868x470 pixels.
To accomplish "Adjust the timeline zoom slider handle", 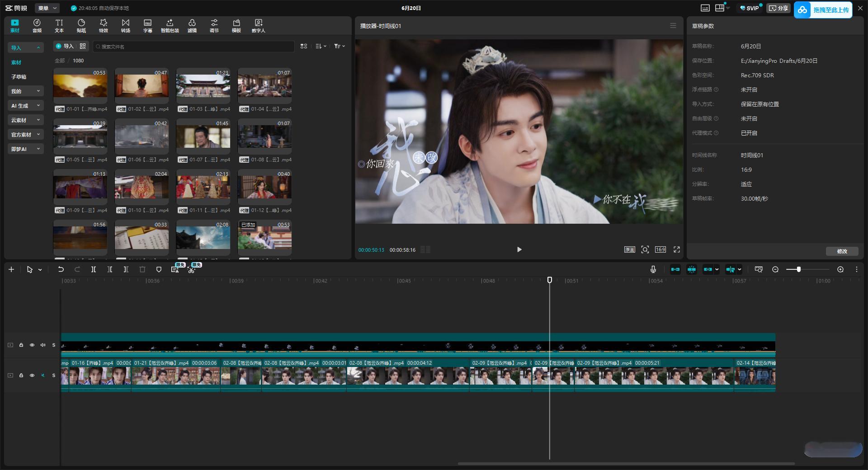I will (799, 269).
